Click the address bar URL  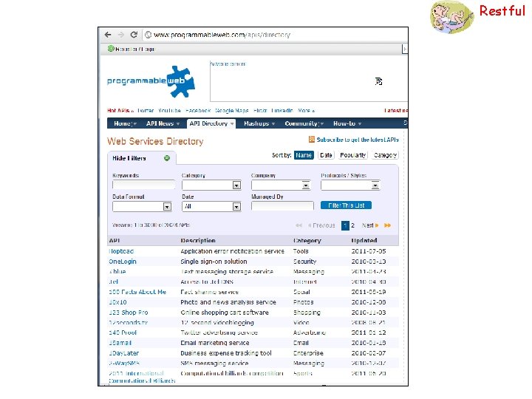[222, 35]
